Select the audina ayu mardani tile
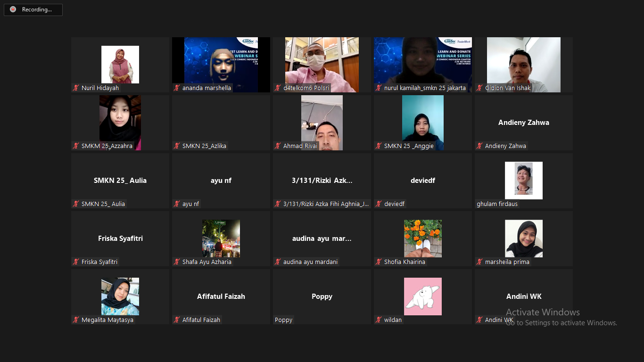Image resolution: width=644 pixels, height=362 pixels. [322, 239]
